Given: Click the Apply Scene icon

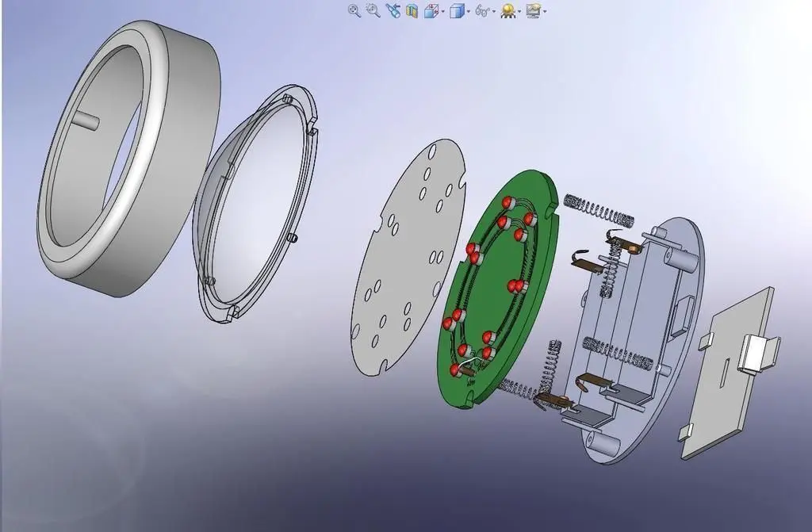Looking at the screenshot, I should (508, 11).
